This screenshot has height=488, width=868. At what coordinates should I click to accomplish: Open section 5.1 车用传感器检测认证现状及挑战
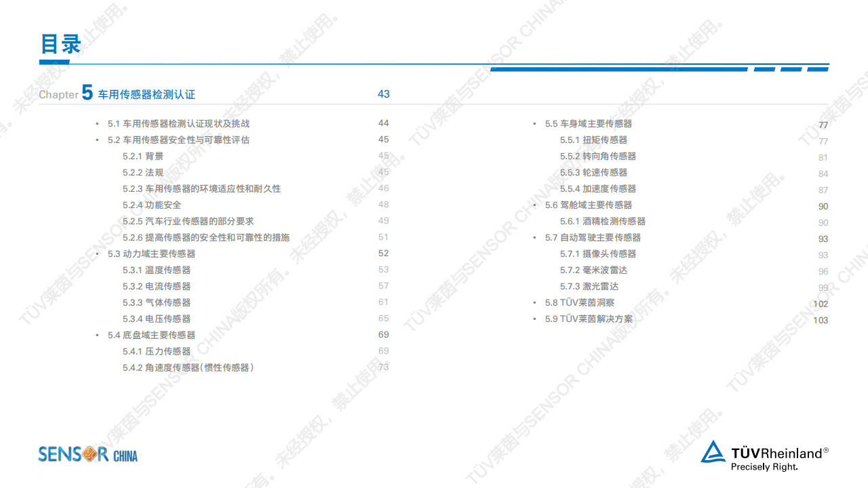178,123
